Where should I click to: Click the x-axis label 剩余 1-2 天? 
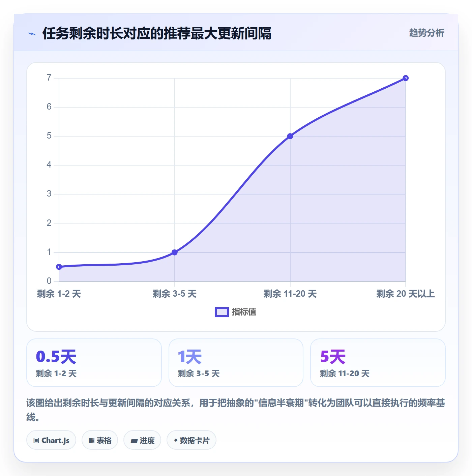[59, 294]
